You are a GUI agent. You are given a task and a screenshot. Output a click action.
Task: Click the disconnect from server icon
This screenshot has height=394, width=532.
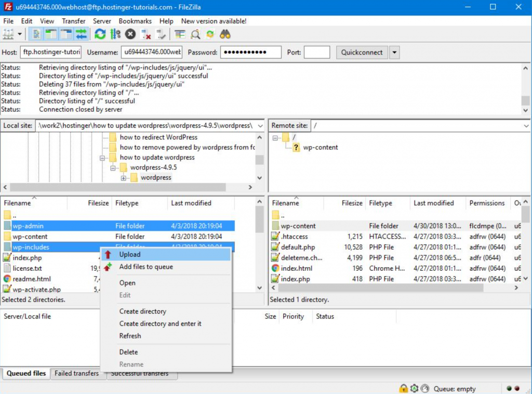coord(146,34)
